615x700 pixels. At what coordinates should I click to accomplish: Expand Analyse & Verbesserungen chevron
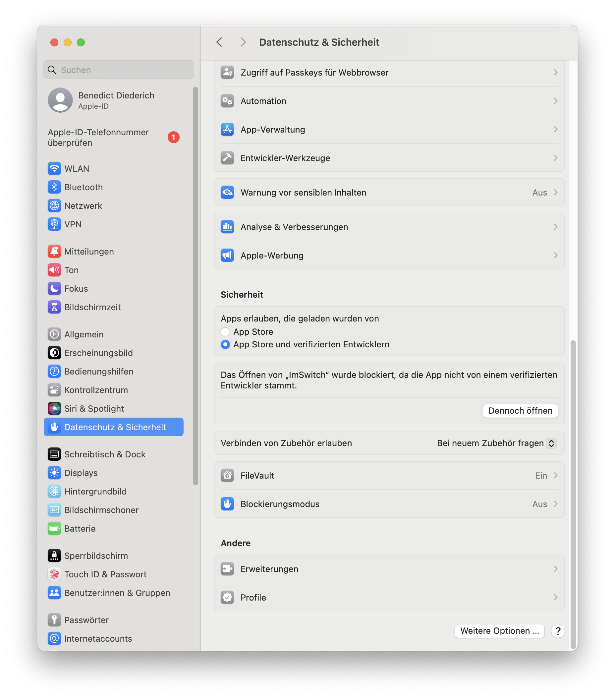point(555,227)
